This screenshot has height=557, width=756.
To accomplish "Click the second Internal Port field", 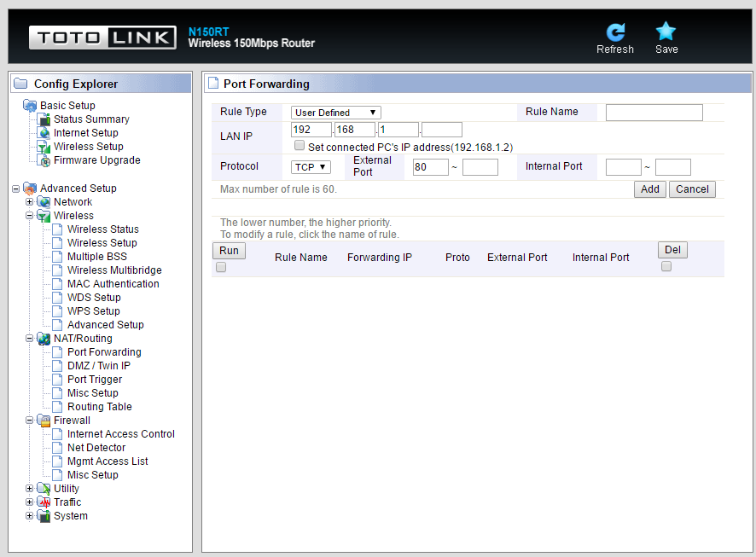I will tap(673, 167).
